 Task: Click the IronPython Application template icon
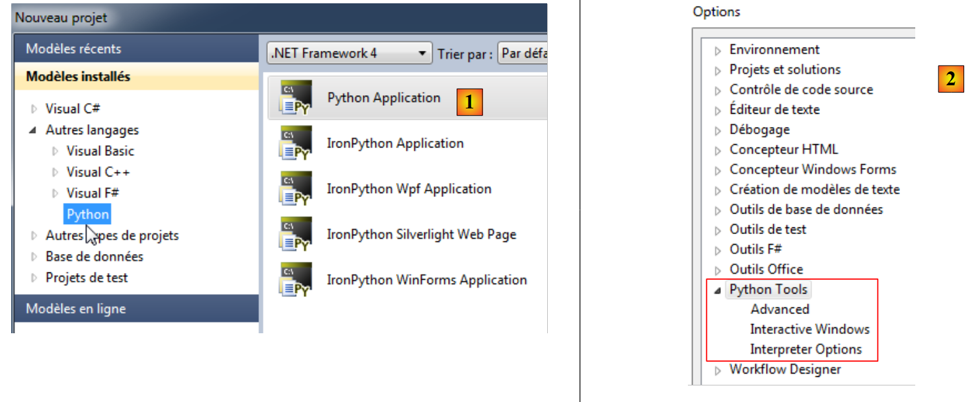click(x=295, y=143)
